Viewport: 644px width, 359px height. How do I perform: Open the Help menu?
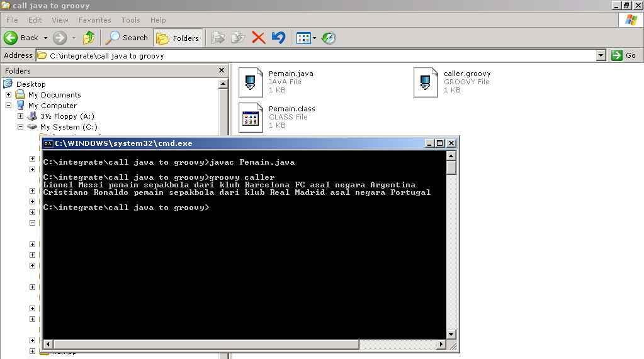tap(158, 19)
